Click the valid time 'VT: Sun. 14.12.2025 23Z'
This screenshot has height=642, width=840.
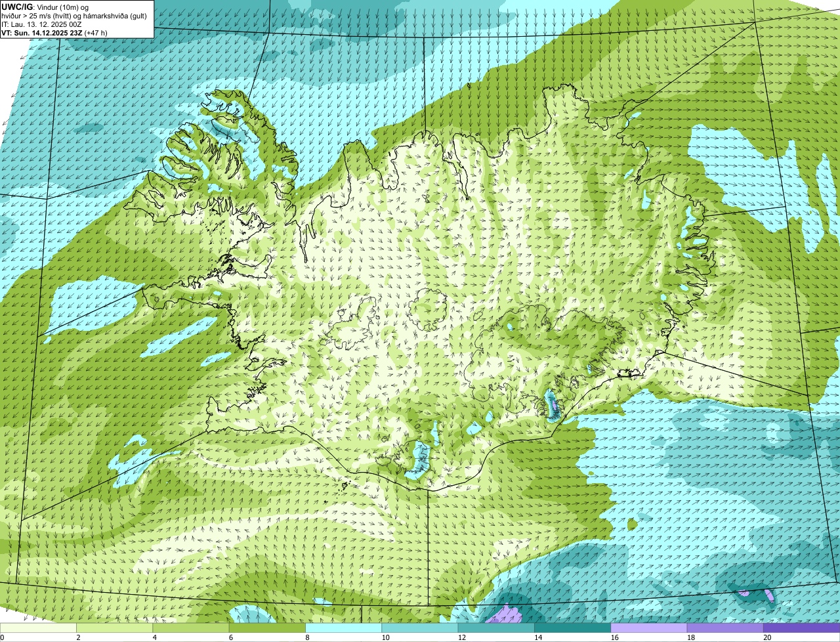pos(42,32)
